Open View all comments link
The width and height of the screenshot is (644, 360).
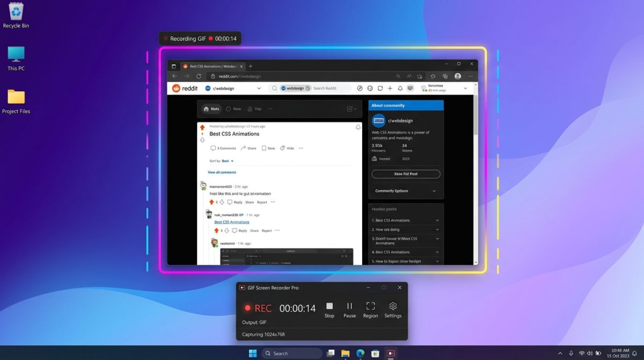click(222, 172)
